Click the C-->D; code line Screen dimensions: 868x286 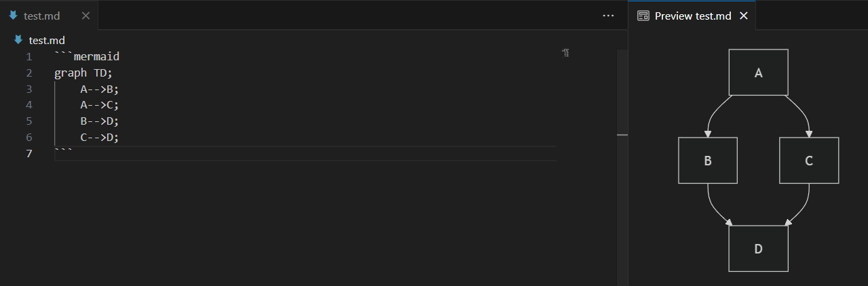tap(99, 138)
